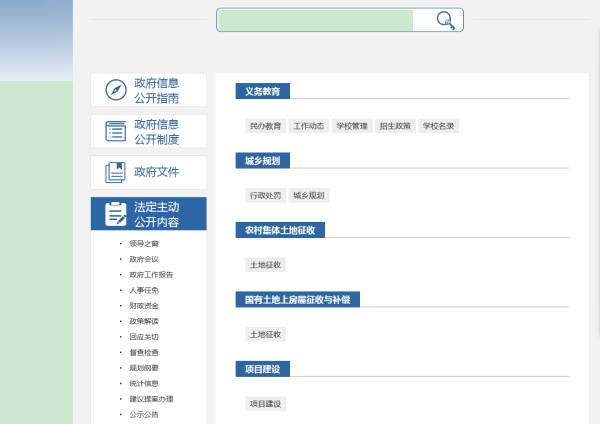The image size is (600, 424).
Task: Go to 财政资金 in the sidebar
Action: tap(144, 305)
